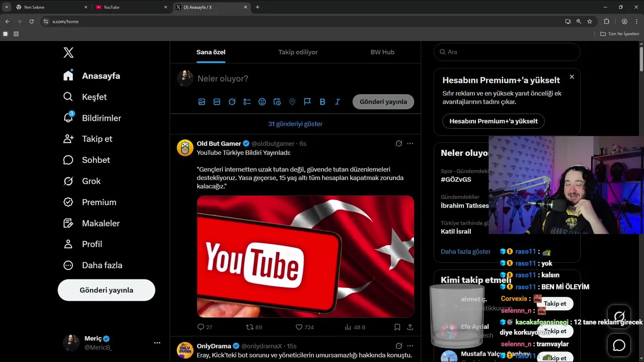Open emoji picker in composer

coord(262,102)
